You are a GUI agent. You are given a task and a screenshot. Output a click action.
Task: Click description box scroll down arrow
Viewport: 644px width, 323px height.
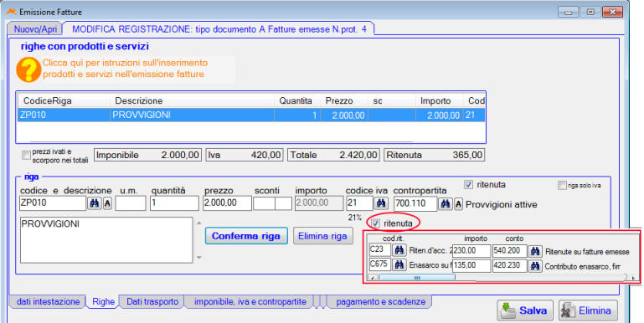(x=198, y=258)
